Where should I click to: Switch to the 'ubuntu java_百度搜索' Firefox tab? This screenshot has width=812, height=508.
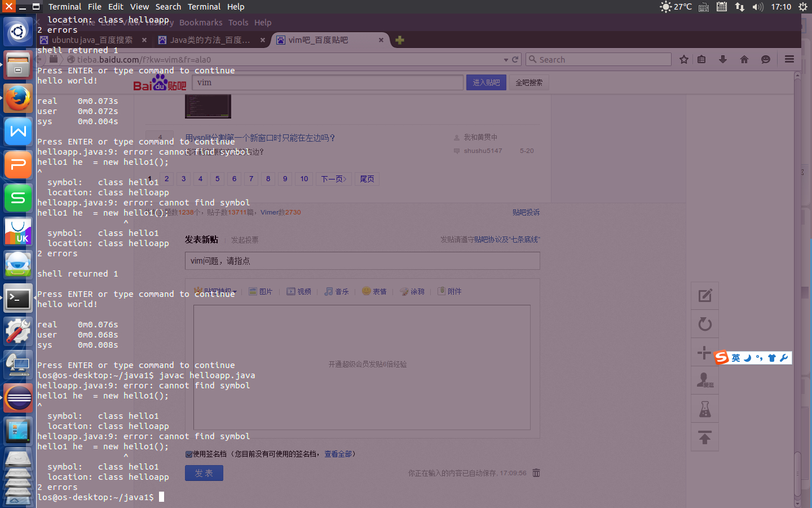(x=92, y=40)
